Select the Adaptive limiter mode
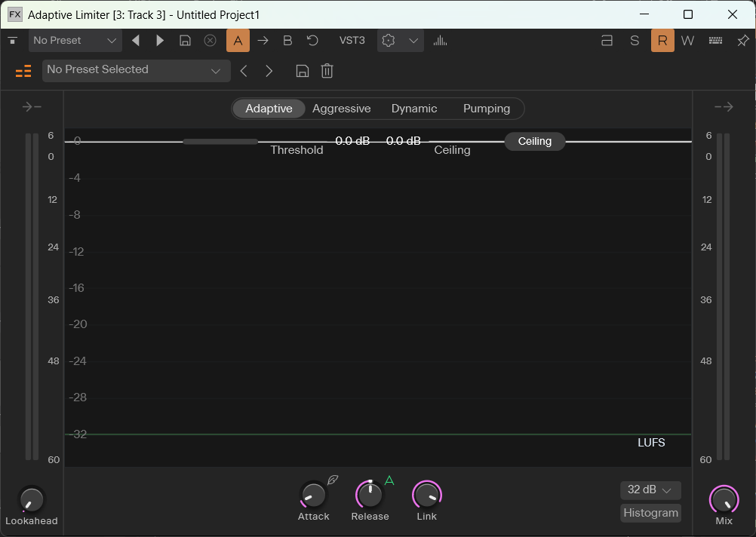 tap(269, 109)
